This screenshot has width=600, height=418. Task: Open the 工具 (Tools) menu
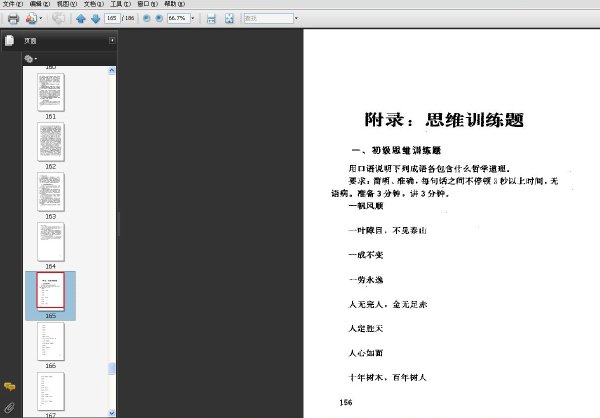click(x=121, y=4)
